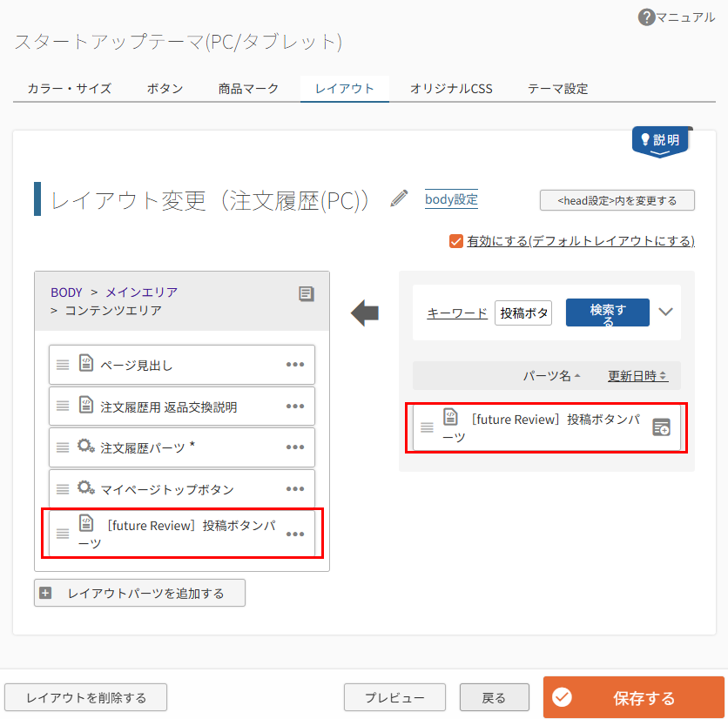
Task: Open the ellipsis menu on ページ見出し
Action: (295, 365)
